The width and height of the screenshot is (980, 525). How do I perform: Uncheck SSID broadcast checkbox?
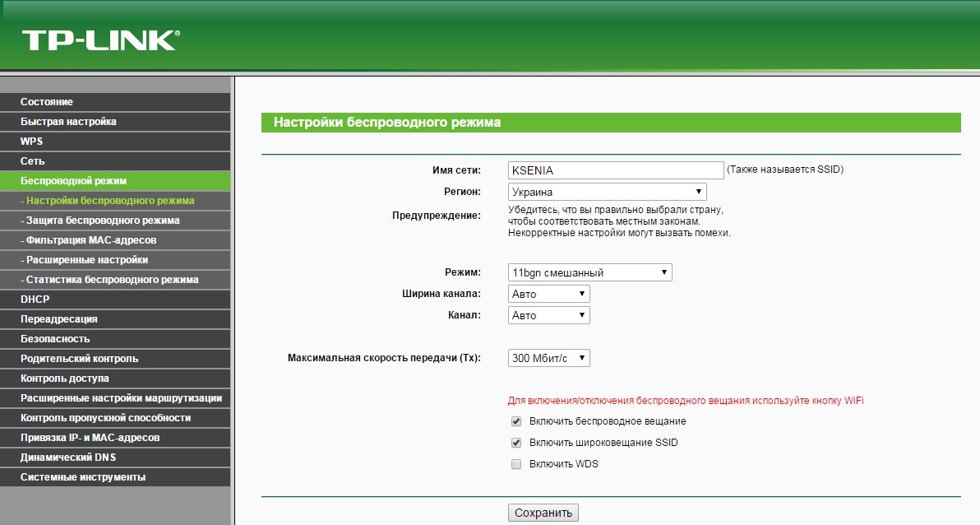click(516, 443)
